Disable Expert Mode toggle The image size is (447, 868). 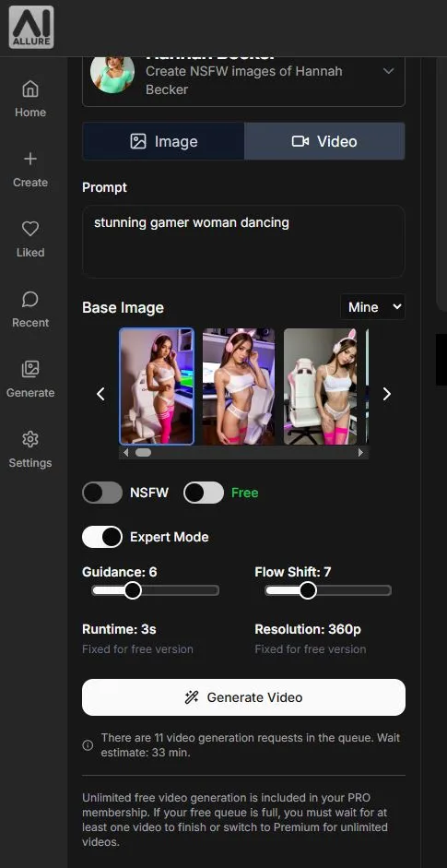[102, 537]
